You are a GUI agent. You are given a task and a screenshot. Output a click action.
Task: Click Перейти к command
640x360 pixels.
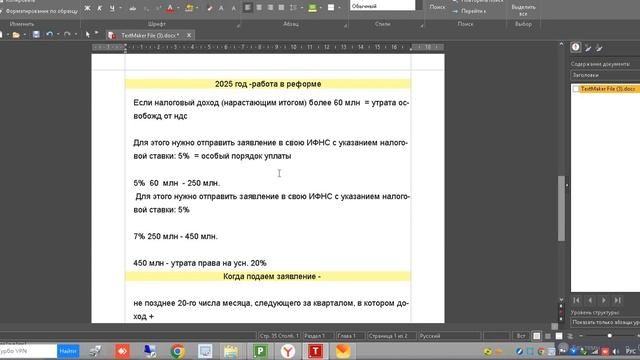pos(469,11)
